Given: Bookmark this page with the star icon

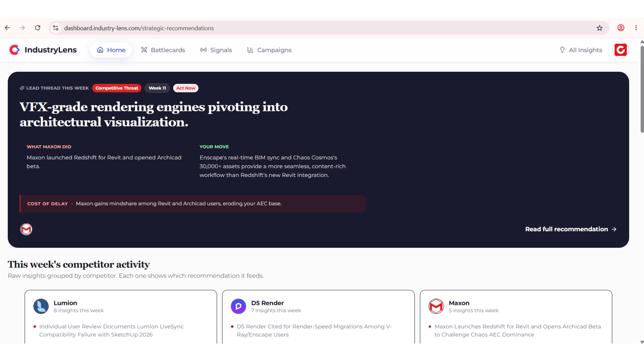Looking at the screenshot, I should point(599,28).
